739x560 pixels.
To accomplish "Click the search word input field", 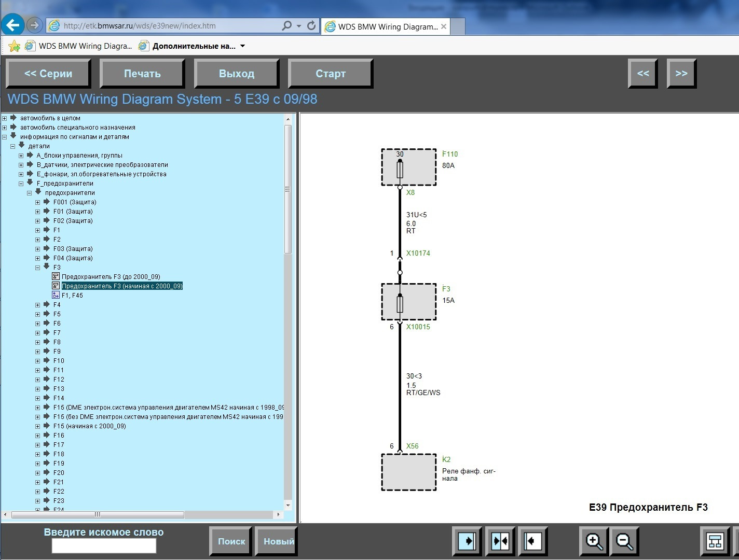I will [x=104, y=545].
